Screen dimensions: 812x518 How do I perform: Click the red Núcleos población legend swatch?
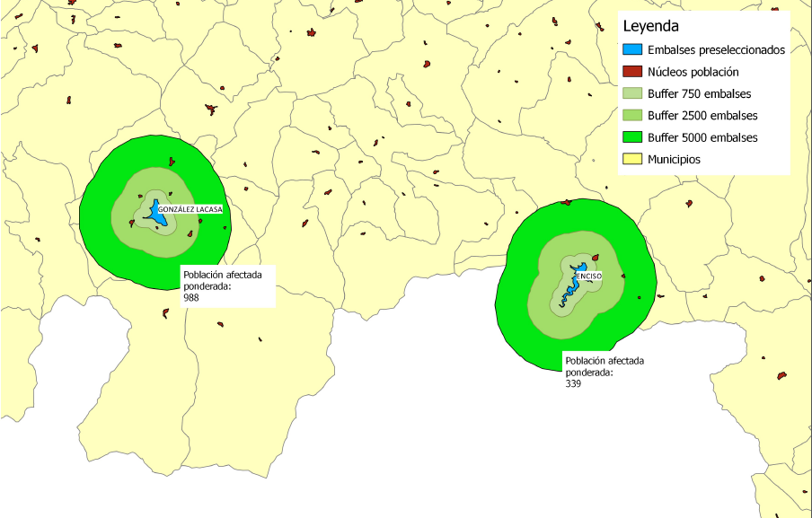pos(631,72)
